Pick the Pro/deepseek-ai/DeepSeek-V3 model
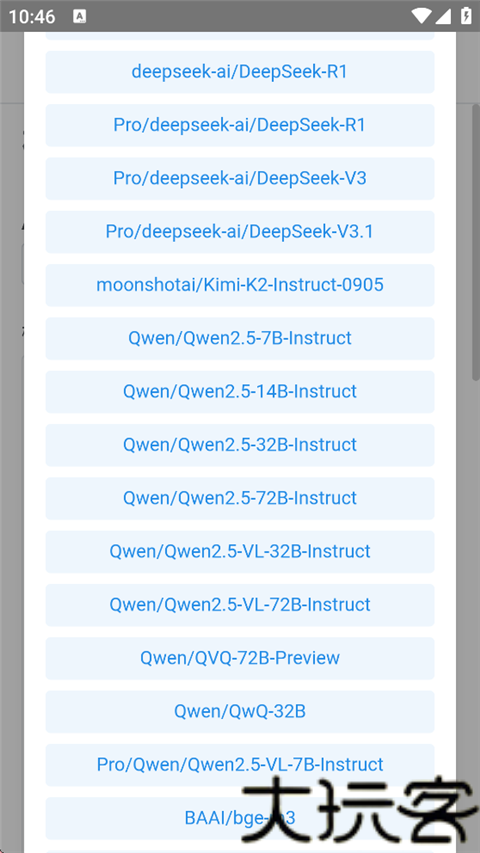Viewport: 480px width, 853px height. coord(239,178)
